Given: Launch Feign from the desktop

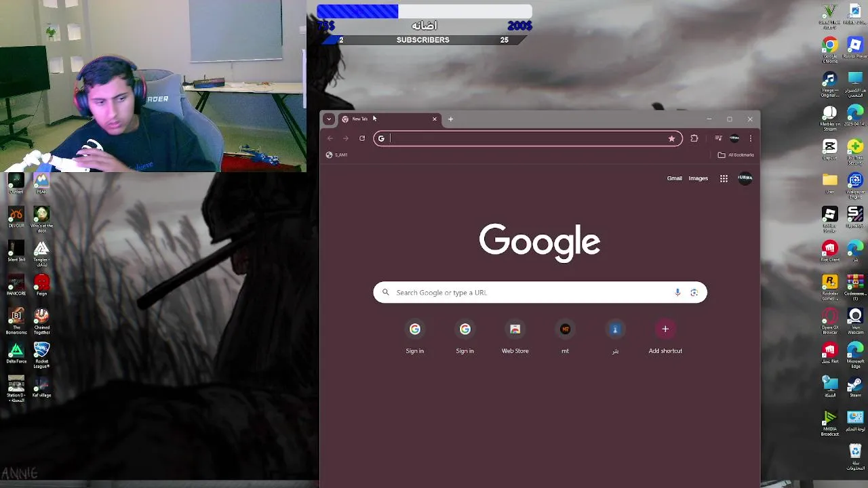Looking at the screenshot, I should (41, 285).
